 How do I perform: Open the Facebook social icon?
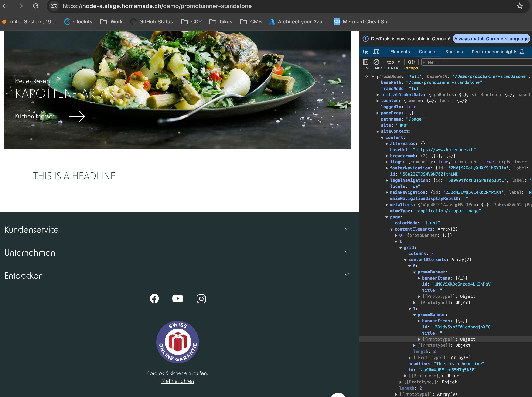pyautogui.click(x=154, y=298)
